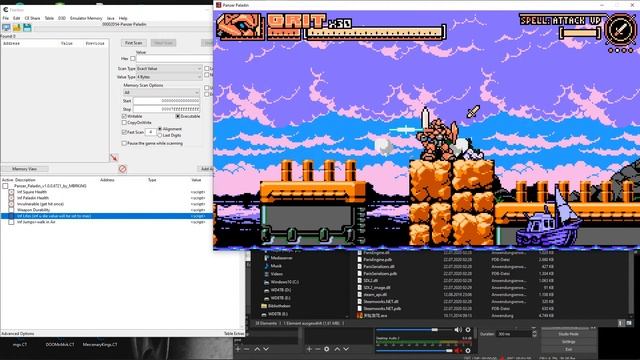Switch to large icons view in Explorer
This screenshot has width=640, height=360.
pyautogui.click(x=629, y=323)
